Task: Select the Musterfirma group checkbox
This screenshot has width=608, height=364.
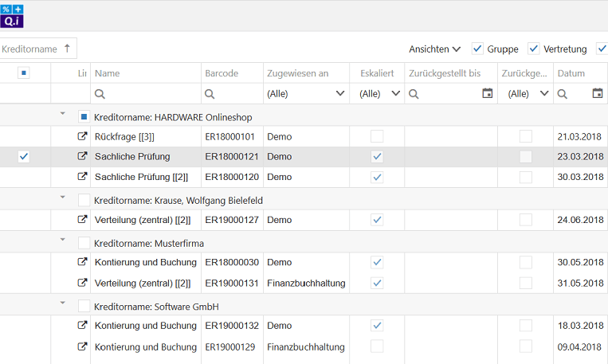Action: pos(84,242)
